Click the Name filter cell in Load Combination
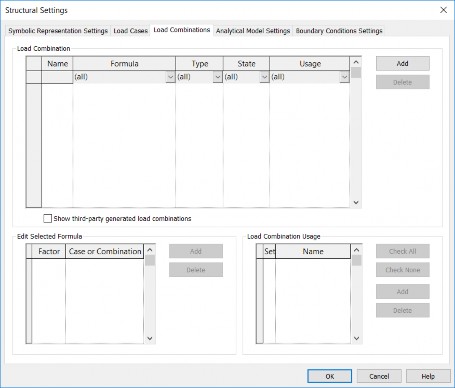 (57, 77)
